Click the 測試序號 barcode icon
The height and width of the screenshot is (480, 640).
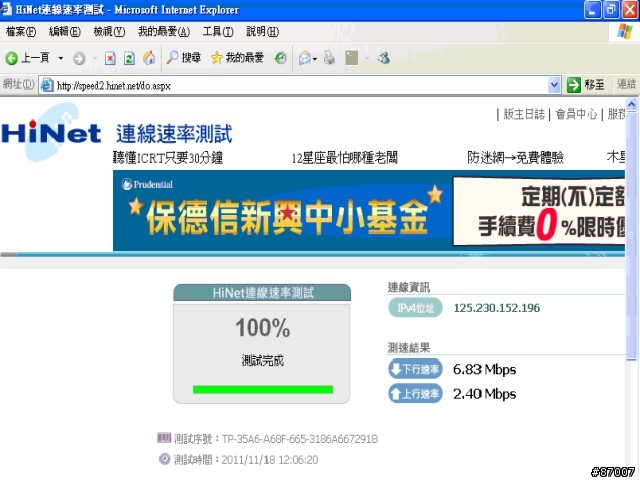coord(164,438)
